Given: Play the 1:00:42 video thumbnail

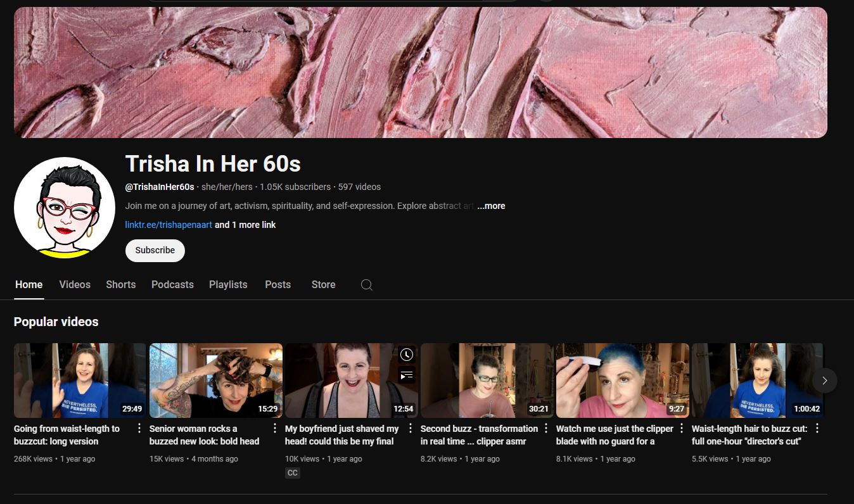Looking at the screenshot, I should 758,381.
